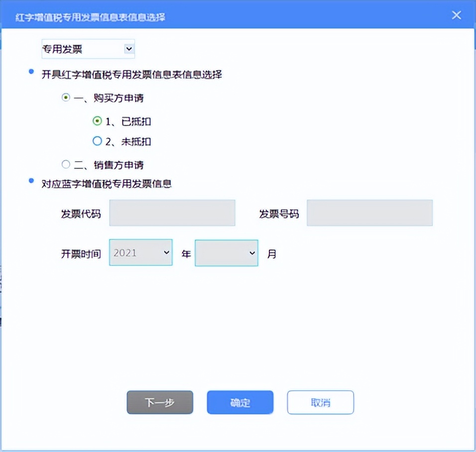Expand the month selection dropdown
The width and height of the screenshot is (476, 452).
pos(227,252)
